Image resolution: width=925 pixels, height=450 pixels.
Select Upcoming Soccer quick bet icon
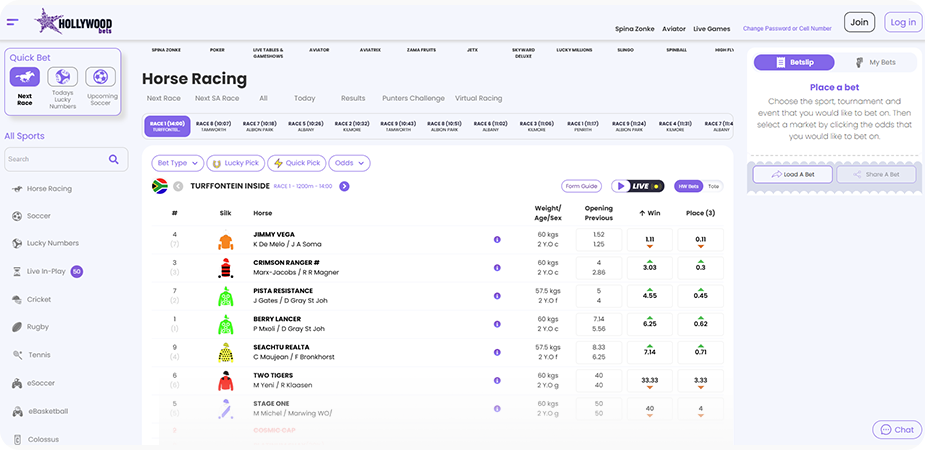point(100,77)
